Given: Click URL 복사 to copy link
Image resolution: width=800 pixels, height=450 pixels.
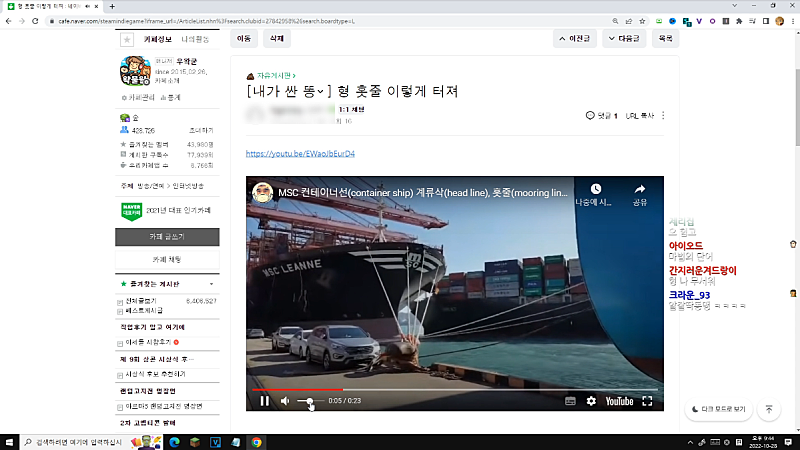Looking at the screenshot, I should (x=640, y=116).
